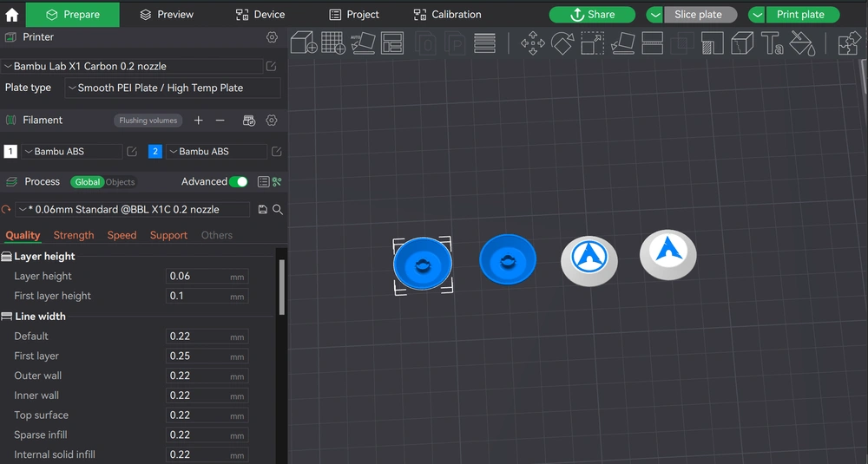Switch process scope to Global
868x464 pixels.
tap(88, 182)
